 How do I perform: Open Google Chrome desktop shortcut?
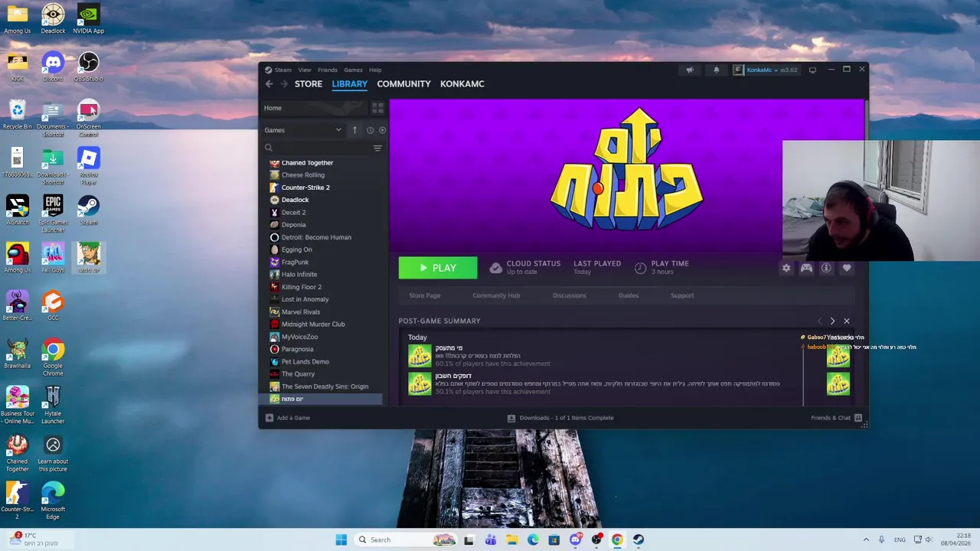(x=53, y=358)
